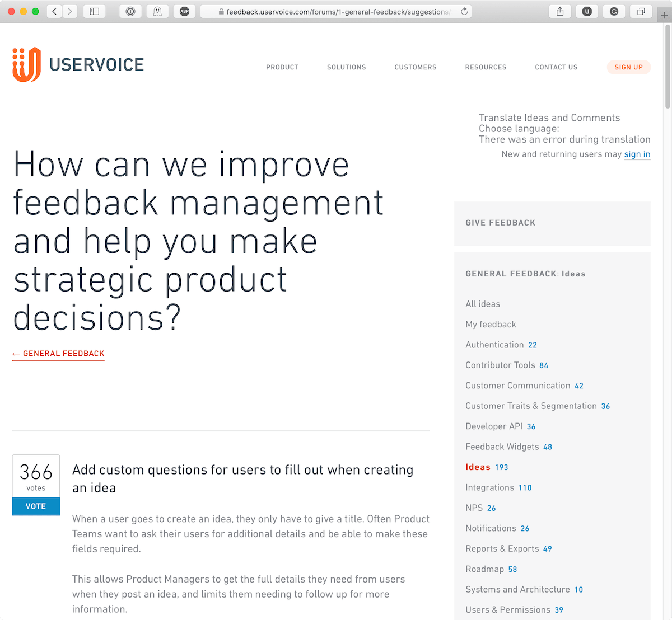Open the Integrations category
Screen dimensions: 672x620
(489, 487)
